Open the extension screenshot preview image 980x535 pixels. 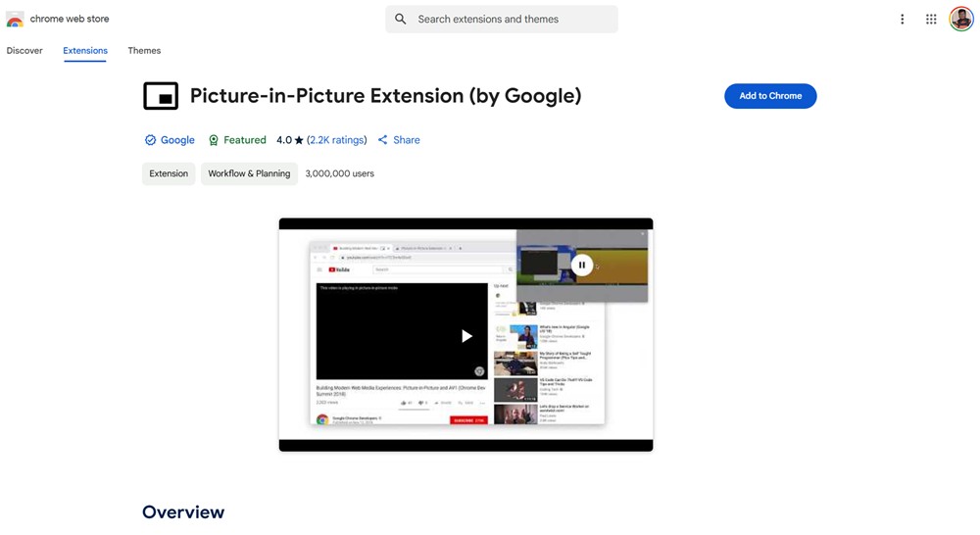(465, 335)
